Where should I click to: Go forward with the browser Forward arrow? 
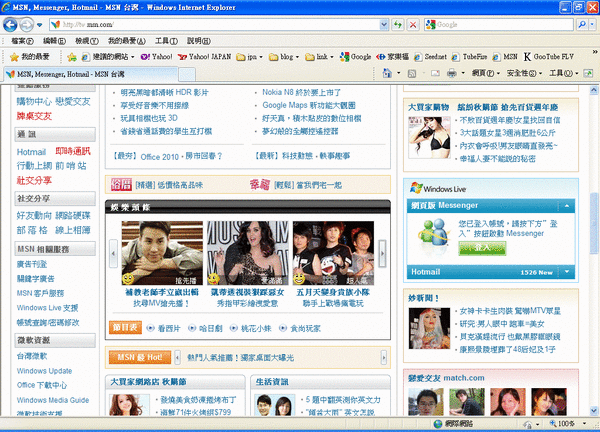[26, 25]
